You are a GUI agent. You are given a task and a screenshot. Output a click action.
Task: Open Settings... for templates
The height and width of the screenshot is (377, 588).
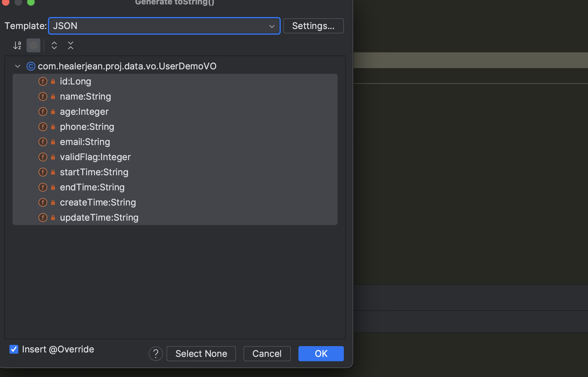point(314,26)
